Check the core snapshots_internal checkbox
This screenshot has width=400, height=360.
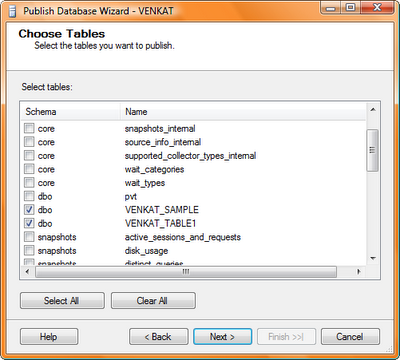click(29, 128)
